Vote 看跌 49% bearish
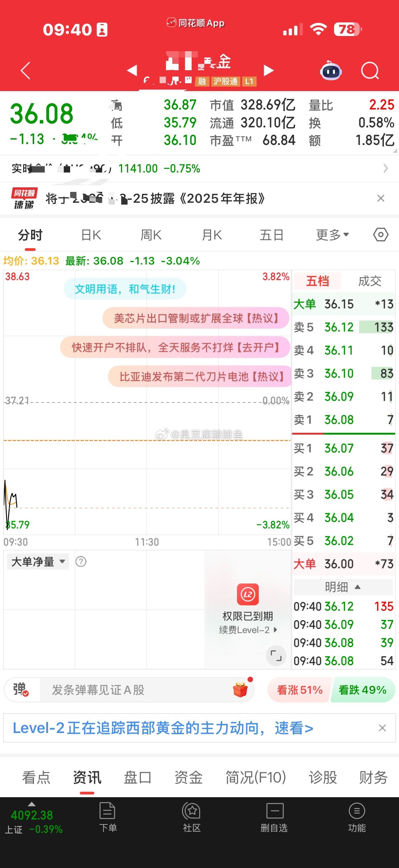This screenshot has width=399, height=868. tap(362, 690)
